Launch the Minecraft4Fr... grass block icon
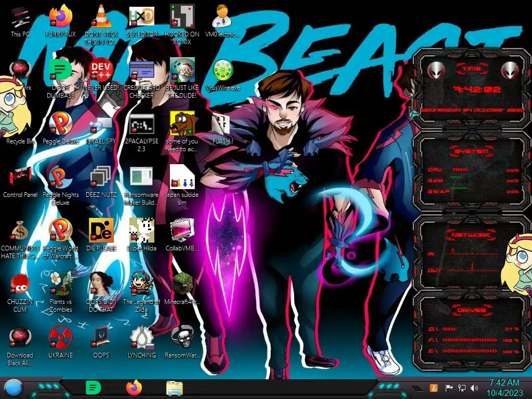The width and height of the screenshot is (532, 399). coord(182,289)
